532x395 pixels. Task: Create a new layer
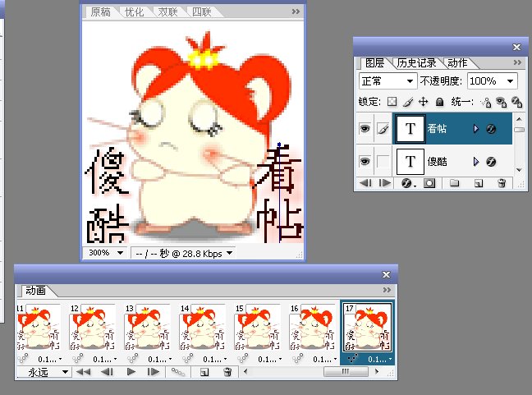(x=479, y=184)
